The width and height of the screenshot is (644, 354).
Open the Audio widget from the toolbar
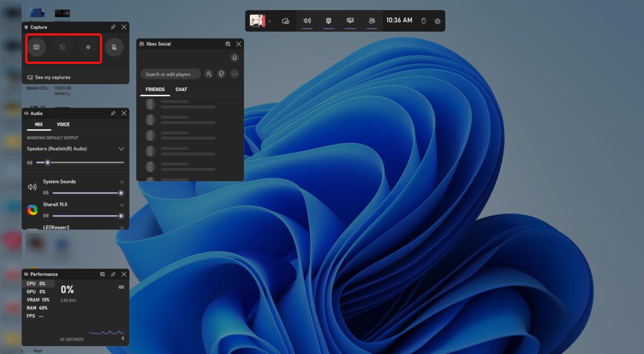[308, 21]
